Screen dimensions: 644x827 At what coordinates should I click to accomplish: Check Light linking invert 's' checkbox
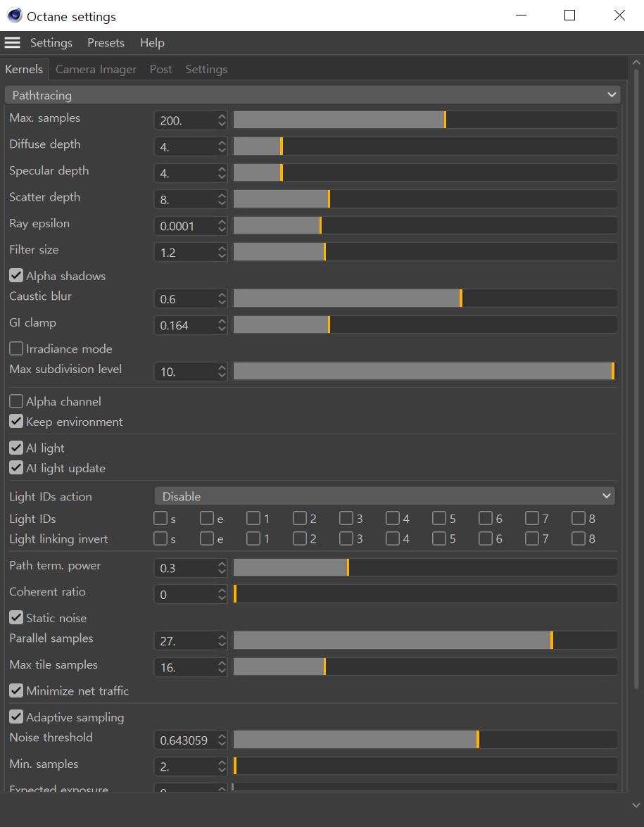pos(160,538)
